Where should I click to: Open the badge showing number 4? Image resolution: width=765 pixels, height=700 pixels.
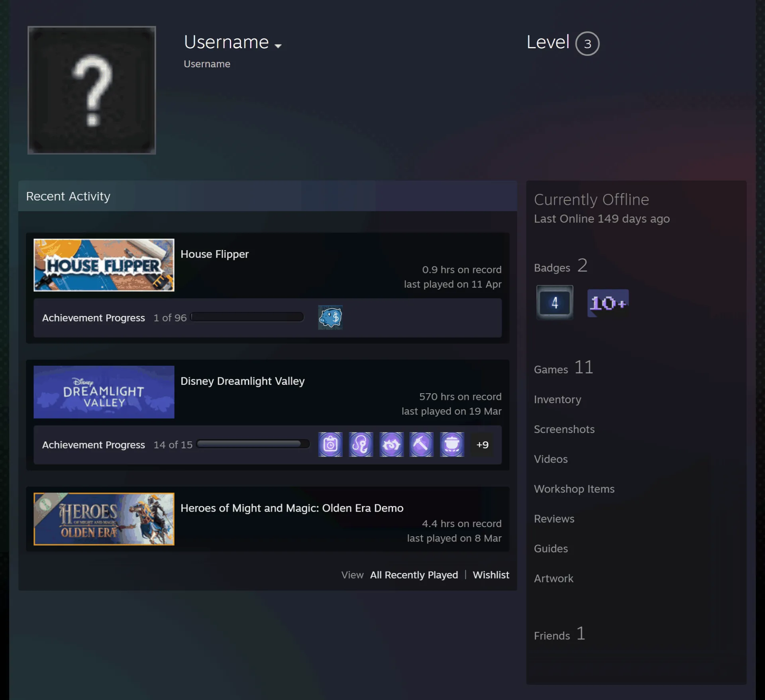coord(555,302)
